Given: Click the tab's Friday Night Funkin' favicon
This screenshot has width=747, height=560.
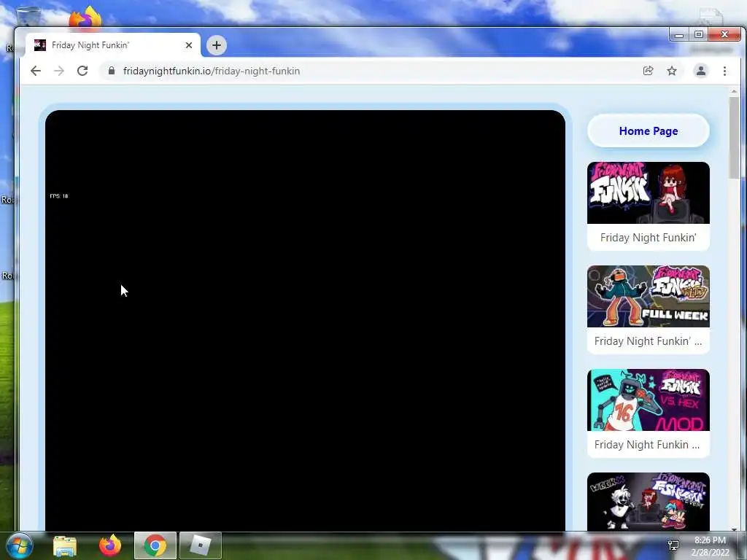Looking at the screenshot, I should (x=40, y=45).
